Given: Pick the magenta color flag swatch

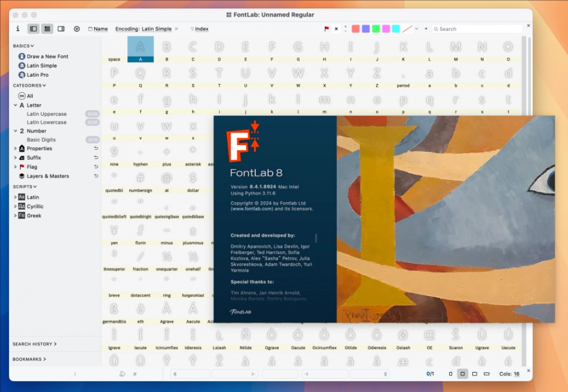Looking at the screenshot, I should pyautogui.click(x=386, y=29).
